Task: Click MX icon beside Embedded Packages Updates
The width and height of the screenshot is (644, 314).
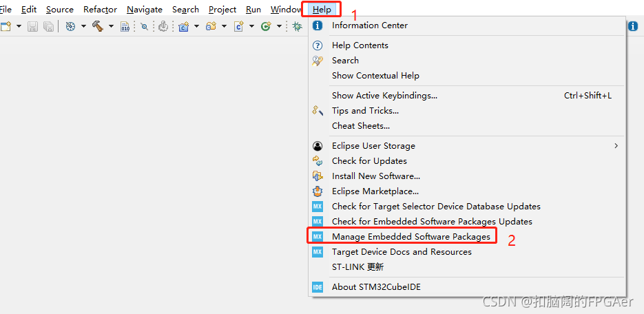Action: pyautogui.click(x=318, y=222)
